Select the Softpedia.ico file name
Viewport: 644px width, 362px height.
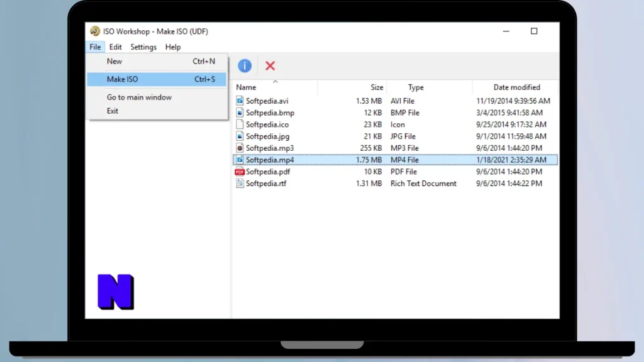[267, 124]
